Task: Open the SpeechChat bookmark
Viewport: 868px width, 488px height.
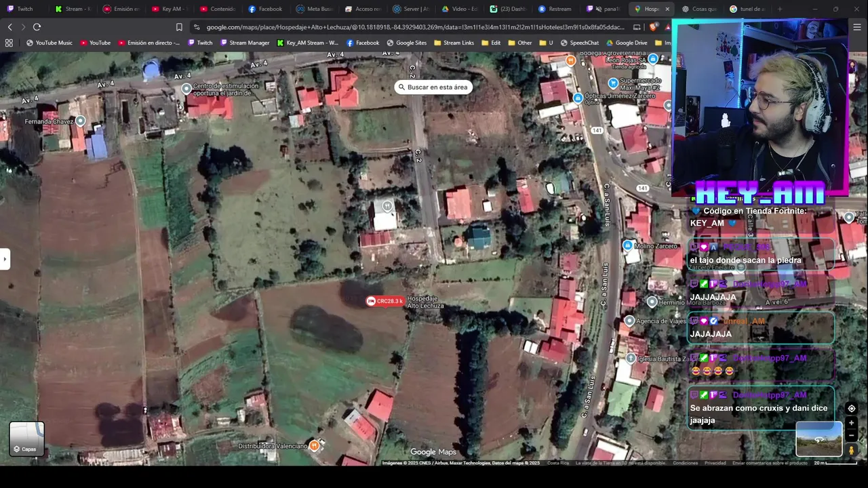Action: pos(579,43)
